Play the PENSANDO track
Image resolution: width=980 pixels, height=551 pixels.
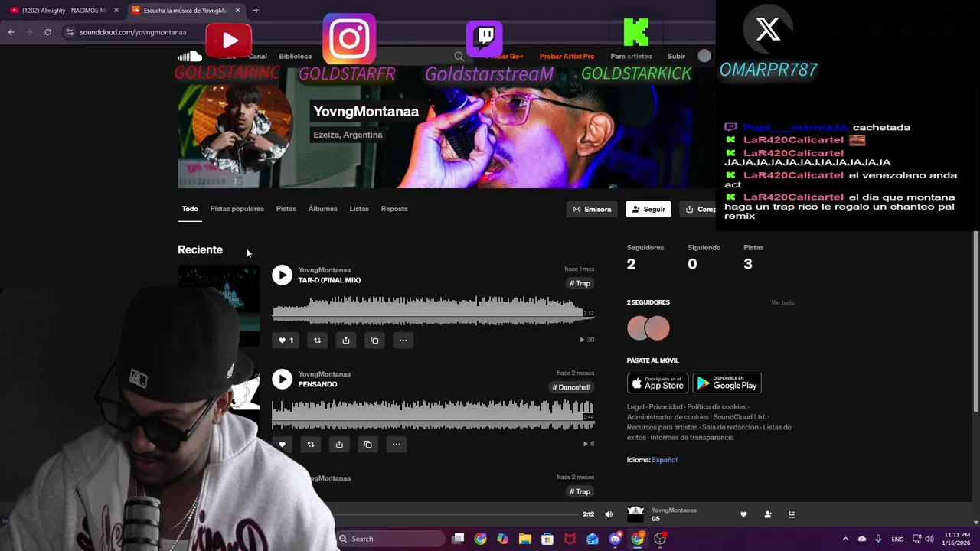coord(283,380)
